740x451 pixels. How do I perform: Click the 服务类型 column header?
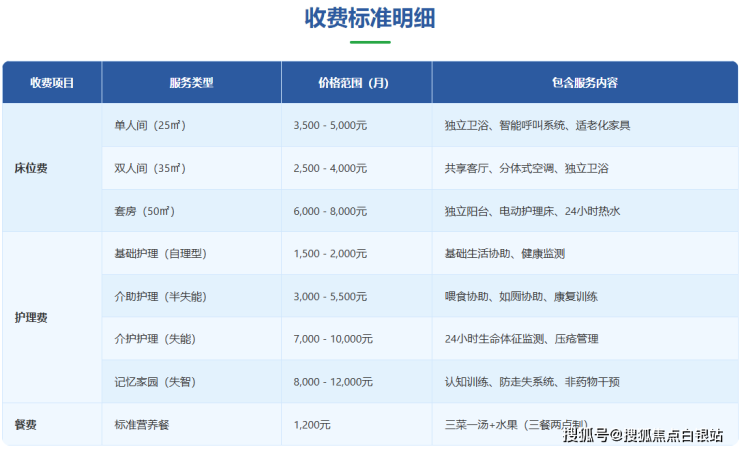191,83
